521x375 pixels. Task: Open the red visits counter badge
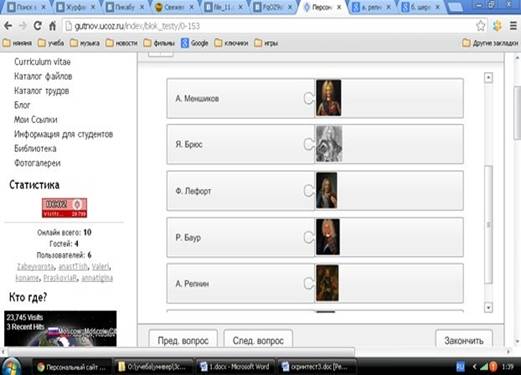click(x=64, y=208)
